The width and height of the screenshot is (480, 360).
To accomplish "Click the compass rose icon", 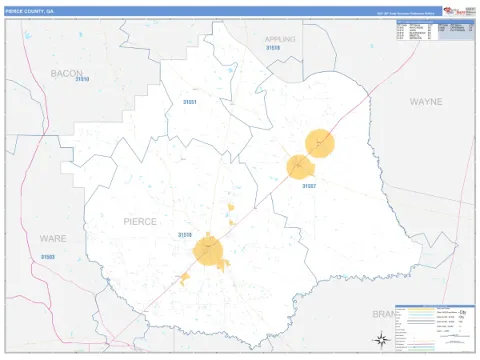I will 382,340.
